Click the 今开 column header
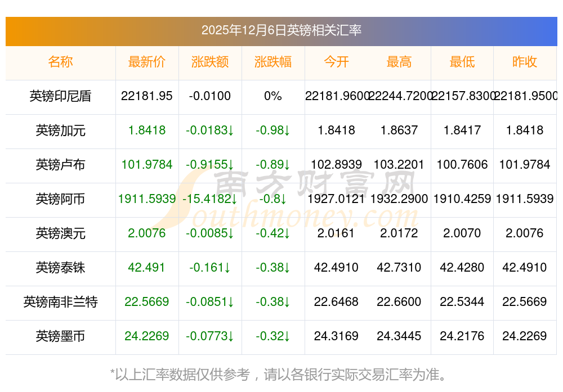 [x=336, y=62]
